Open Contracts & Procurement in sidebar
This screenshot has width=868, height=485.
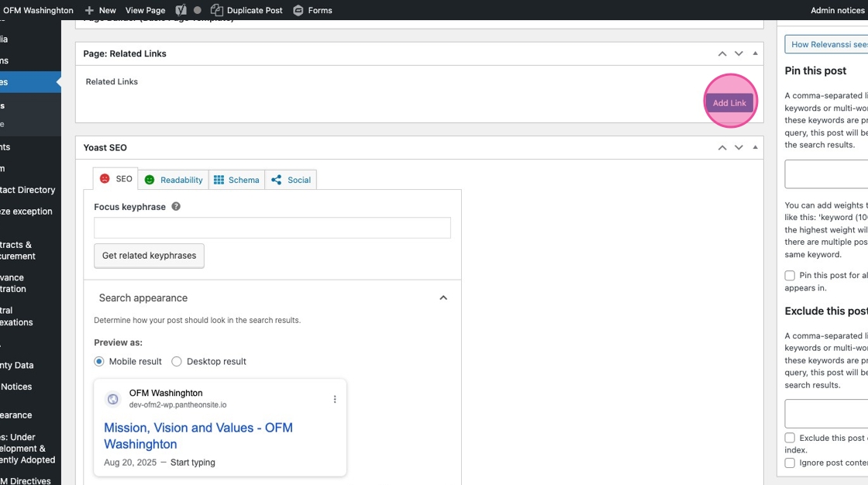point(18,250)
